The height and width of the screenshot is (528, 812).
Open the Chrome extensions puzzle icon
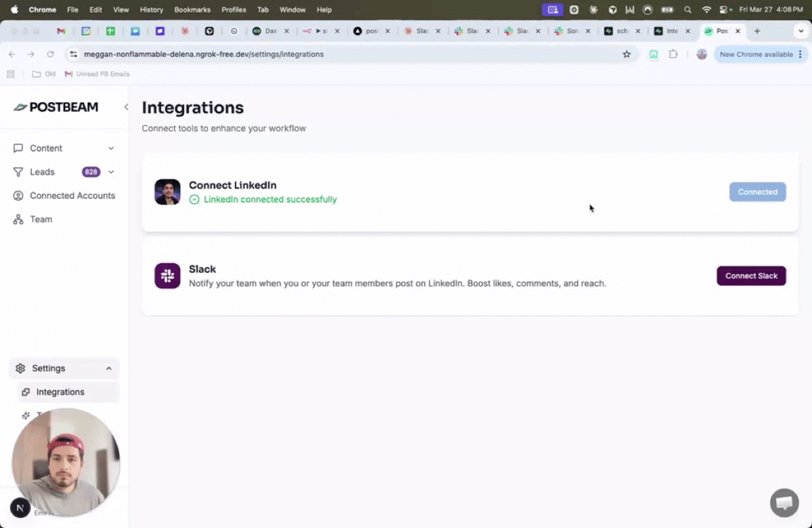click(x=673, y=54)
